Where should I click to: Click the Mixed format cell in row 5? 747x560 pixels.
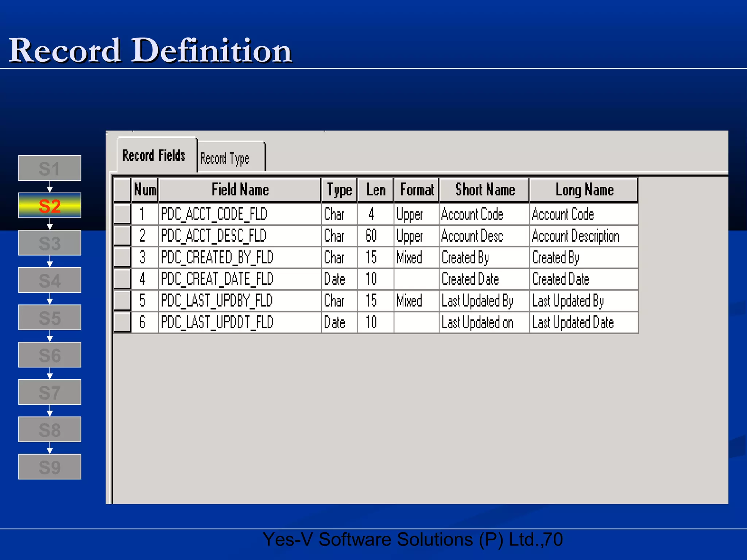(417, 301)
